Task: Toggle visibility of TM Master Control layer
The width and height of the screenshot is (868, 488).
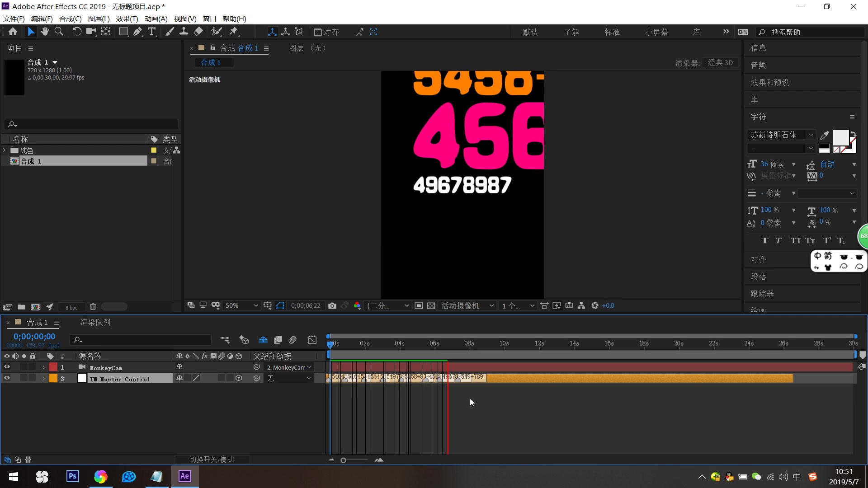Action: pos(7,378)
